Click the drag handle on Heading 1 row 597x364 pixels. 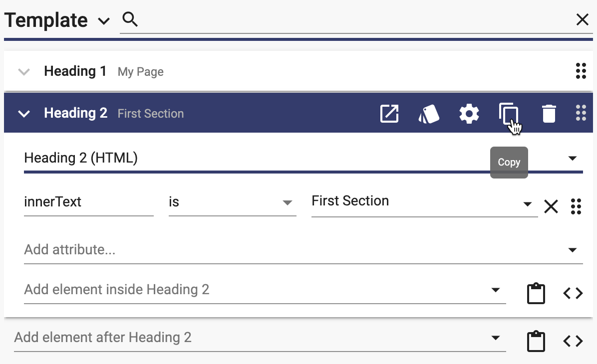coord(581,71)
